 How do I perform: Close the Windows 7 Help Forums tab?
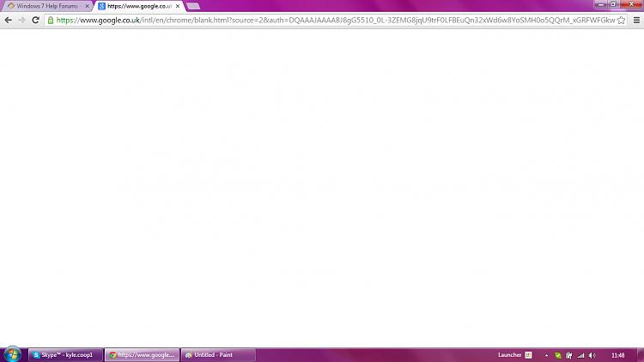coord(87,6)
